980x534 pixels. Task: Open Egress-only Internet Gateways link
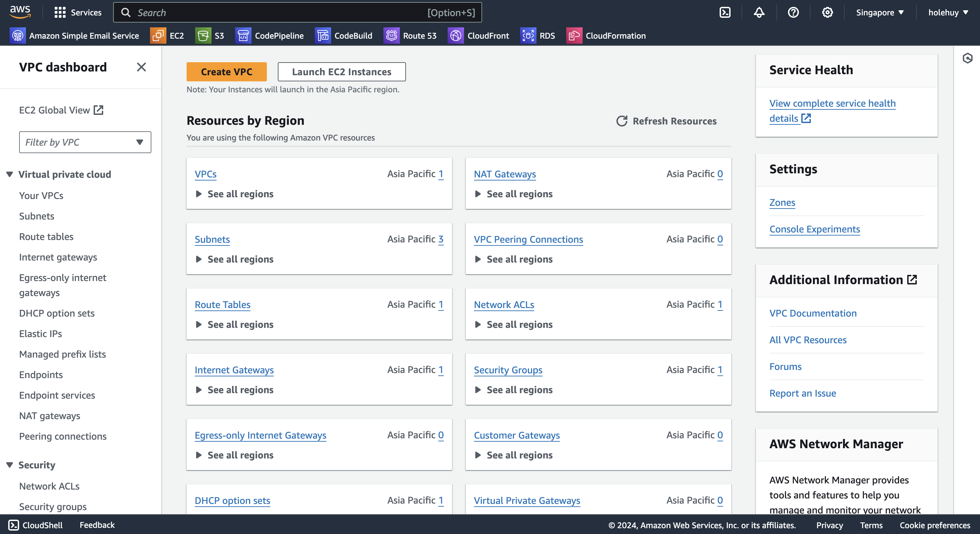click(260, 435)
